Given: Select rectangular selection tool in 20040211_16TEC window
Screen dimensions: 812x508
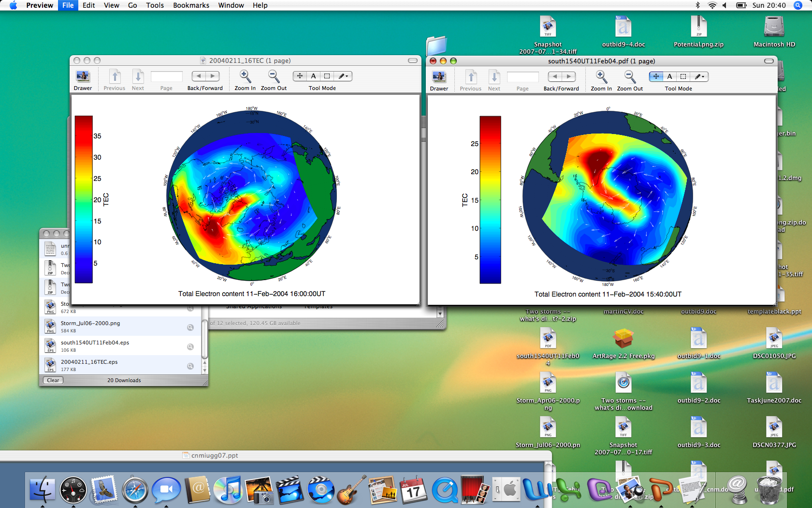Looking at the screenshot, I should pyautogui.click(x=327, y=76).
